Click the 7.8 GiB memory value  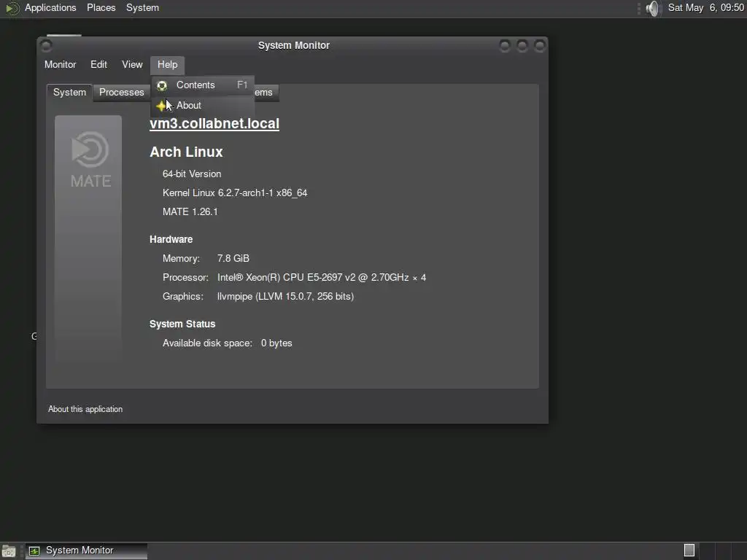(x=233, y=259)
